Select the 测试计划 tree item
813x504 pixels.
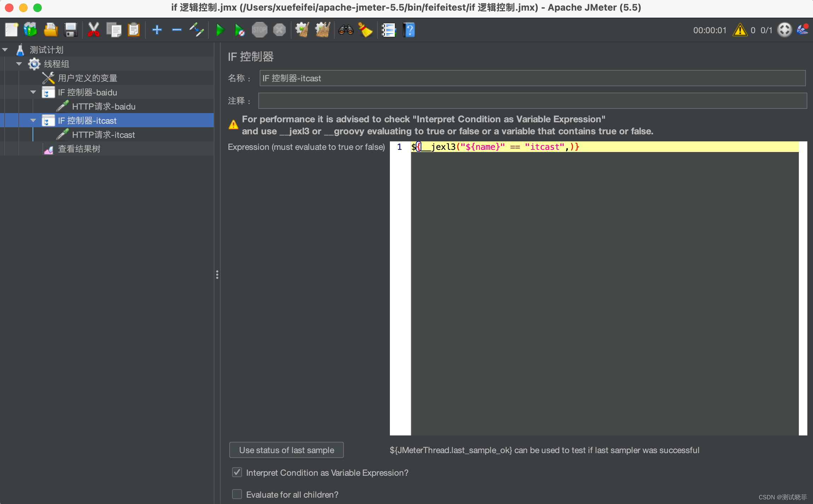click(46, 50)
